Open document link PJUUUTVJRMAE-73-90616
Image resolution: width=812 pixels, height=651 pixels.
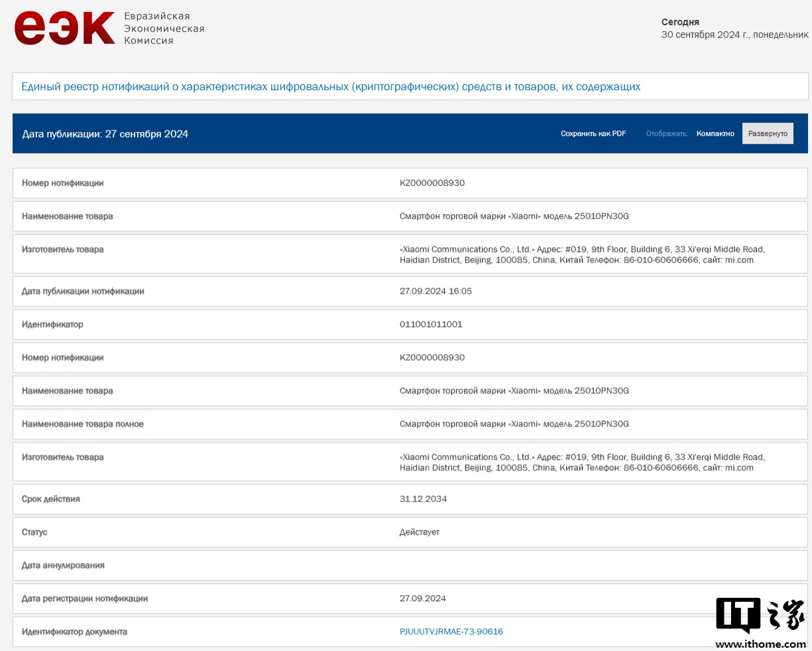coord(451,632)
